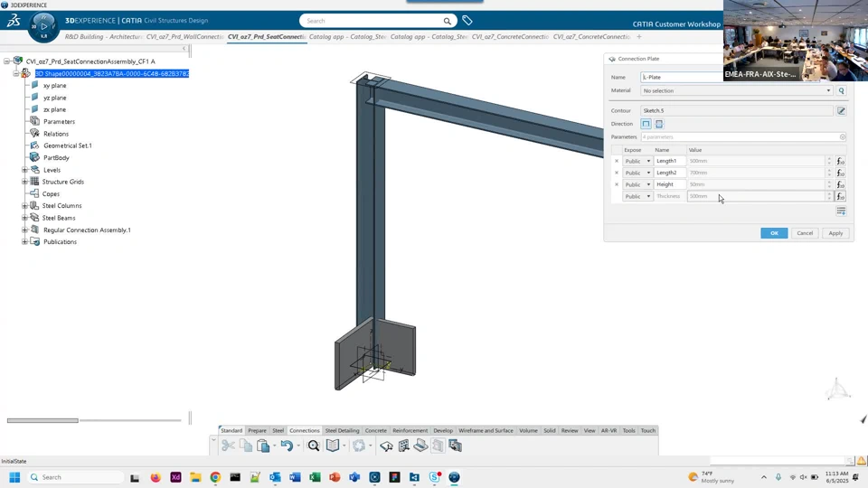Expand the Steel Columns node
The height and width of the screenshot is (488, 868).
pyautogui.click(x=24, y=206)
